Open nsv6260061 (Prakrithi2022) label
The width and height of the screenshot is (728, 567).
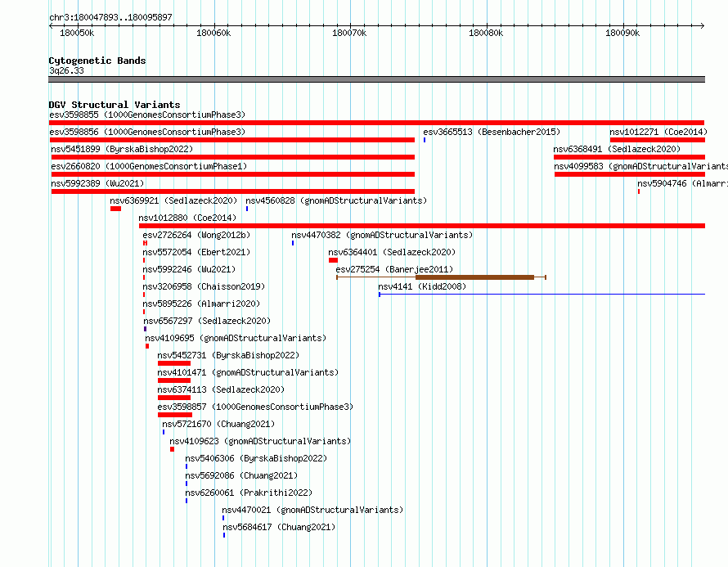click(249, 493)
